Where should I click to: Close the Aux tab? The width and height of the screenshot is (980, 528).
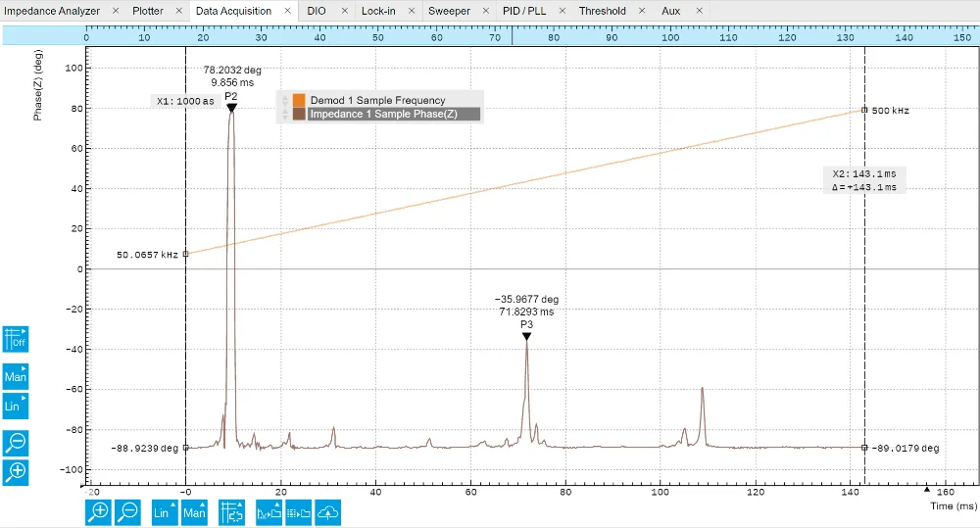[x=700, y=11]
